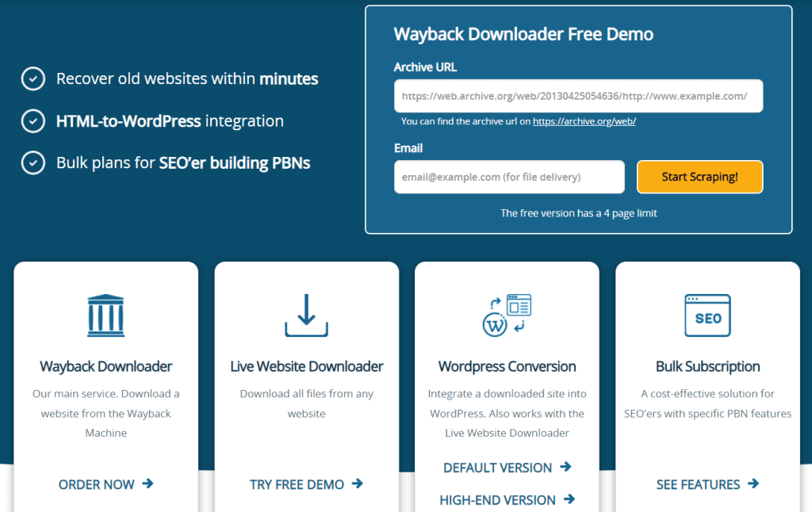Click the arrow after ORDER NOW
812x512 pixels.
[148, 483]
